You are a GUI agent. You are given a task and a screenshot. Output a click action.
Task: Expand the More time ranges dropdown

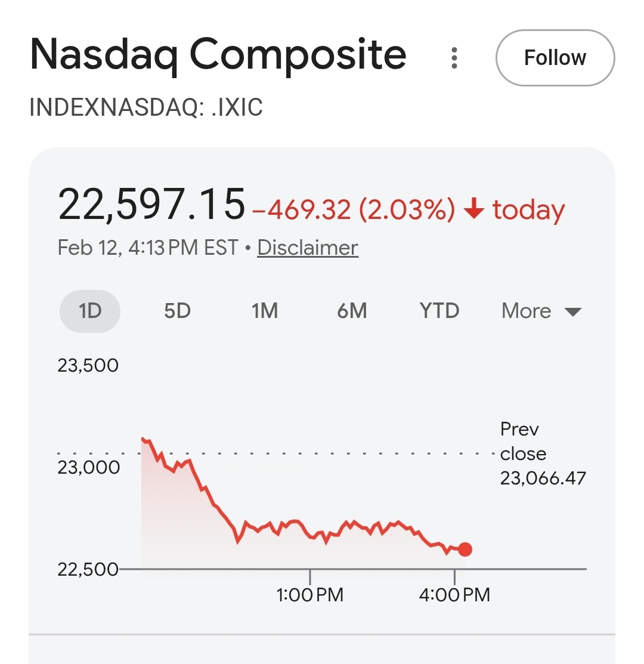pos(541,311)
